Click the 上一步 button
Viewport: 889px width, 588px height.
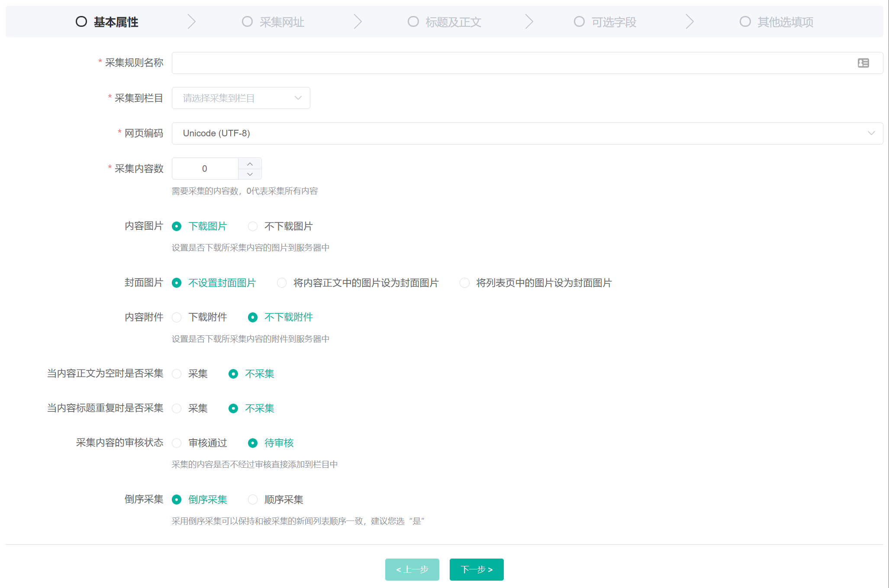pyautogui.click(x=412, y=569)
